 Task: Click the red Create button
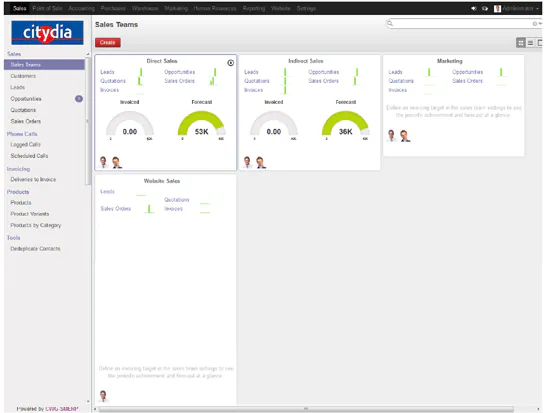[x=108, y=42]
